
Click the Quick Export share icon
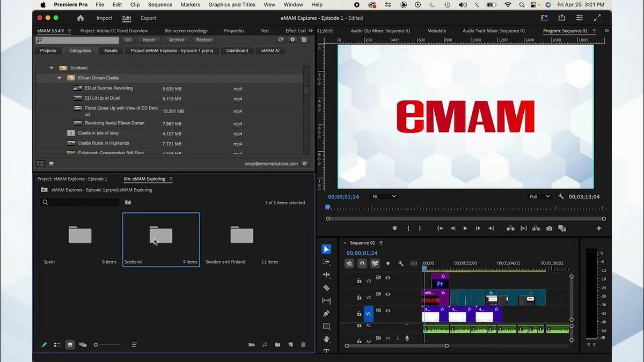pyautogui.click(x=562, y=18)
